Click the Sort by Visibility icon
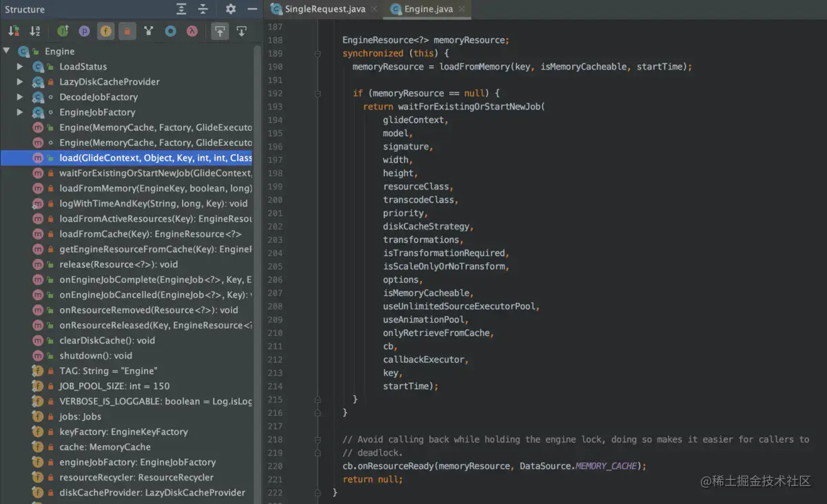 [13, 31]
